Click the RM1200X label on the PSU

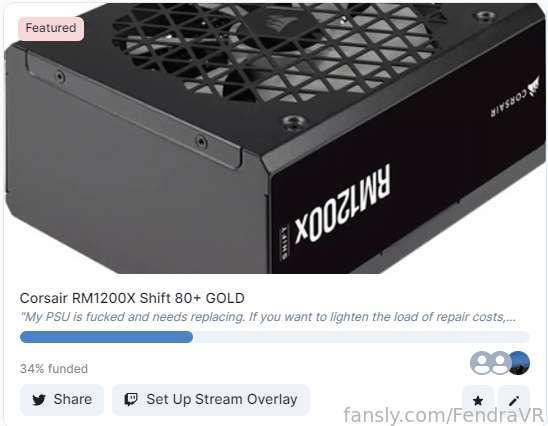[x=342, y=204]
